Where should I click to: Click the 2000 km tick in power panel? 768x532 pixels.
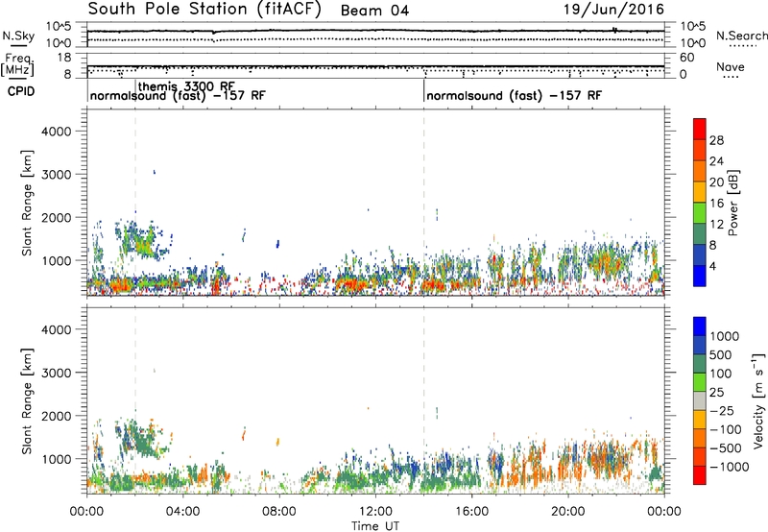pos(57,217)
